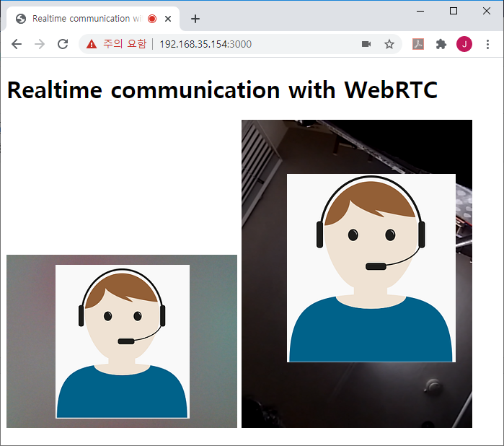
Task: Open the Adobe Acrobat extension
Action: pos(418,44)
